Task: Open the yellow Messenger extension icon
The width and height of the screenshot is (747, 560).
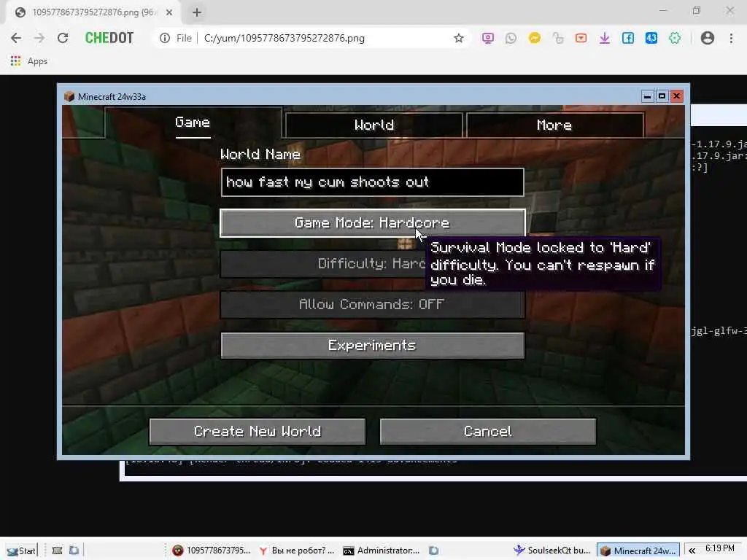Action: [535, 38]
